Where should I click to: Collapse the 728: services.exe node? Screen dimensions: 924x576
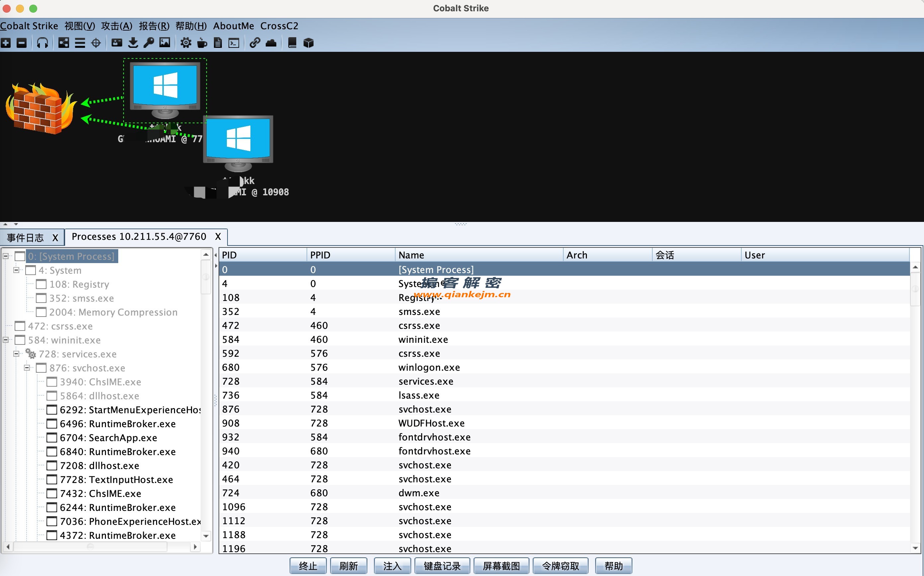(x=16, y=354)
